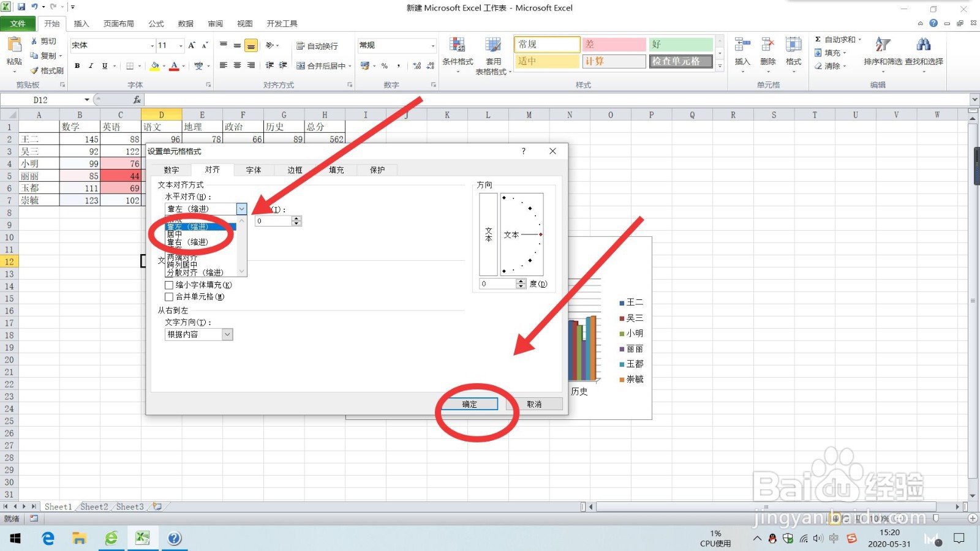980x551 pixels.
Task: Click the Format Painter (格式刷) icon
Action: coord(34,70)
